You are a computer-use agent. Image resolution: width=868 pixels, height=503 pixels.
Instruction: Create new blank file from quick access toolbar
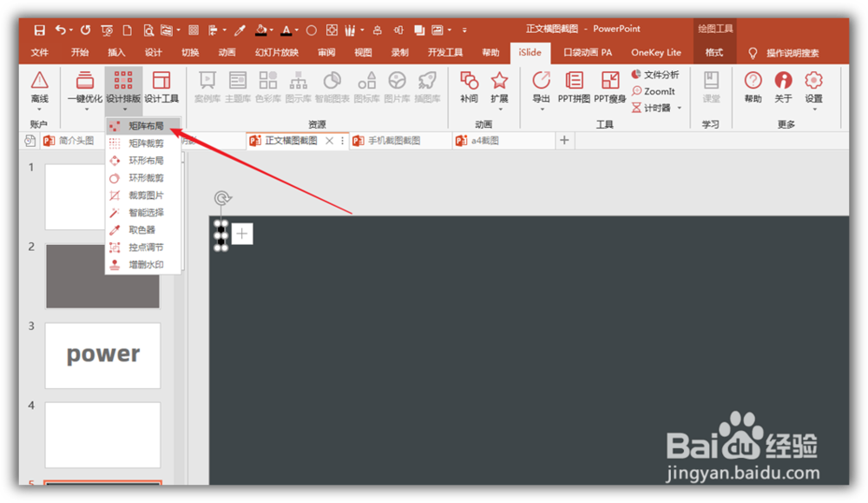pos(128,30)
